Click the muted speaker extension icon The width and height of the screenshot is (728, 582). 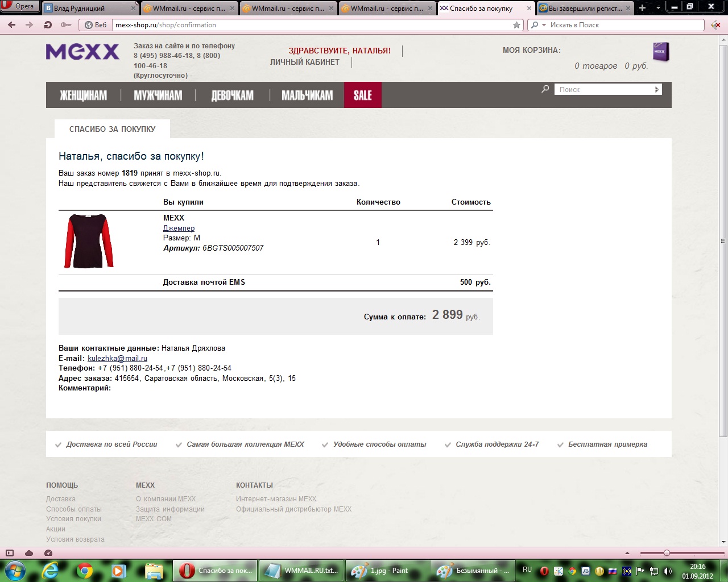tap(715, 25)
